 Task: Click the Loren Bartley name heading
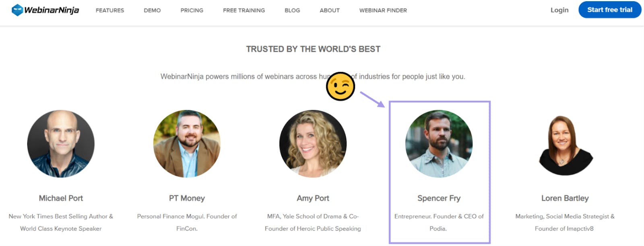[565, 198]
